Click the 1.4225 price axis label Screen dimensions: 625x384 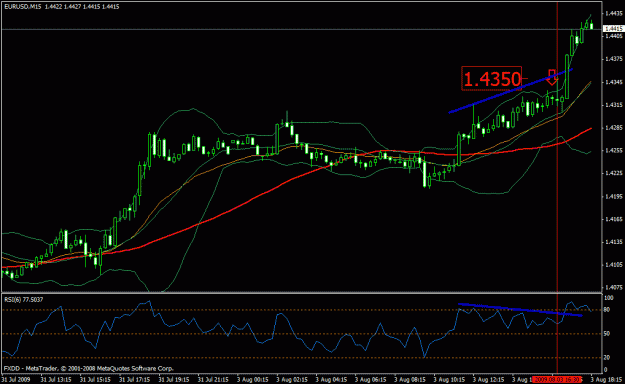point(613,173)
